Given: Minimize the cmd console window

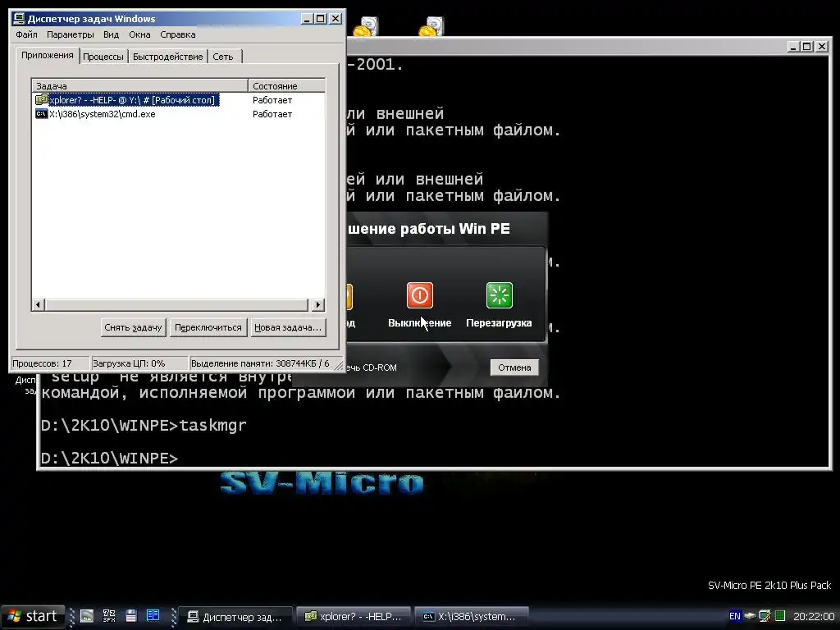Looking at the screenshot, I should click(x=793, y=47).
